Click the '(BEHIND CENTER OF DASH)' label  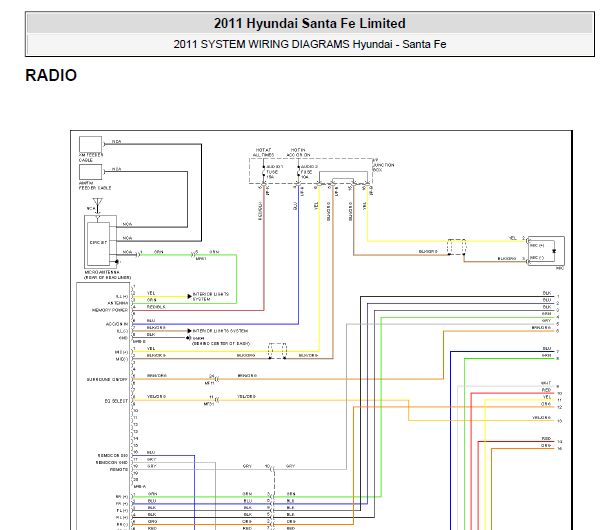click(x=221, y=343)
